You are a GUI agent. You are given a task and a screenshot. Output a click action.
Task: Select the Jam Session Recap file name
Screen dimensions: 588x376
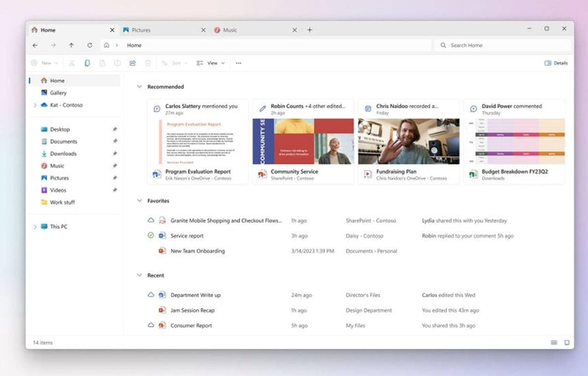[x=193, y=310]
